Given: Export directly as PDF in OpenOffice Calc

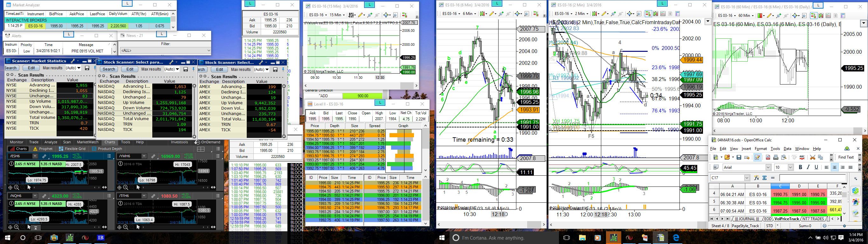Looking at the screenshot, I should (768, 157).
